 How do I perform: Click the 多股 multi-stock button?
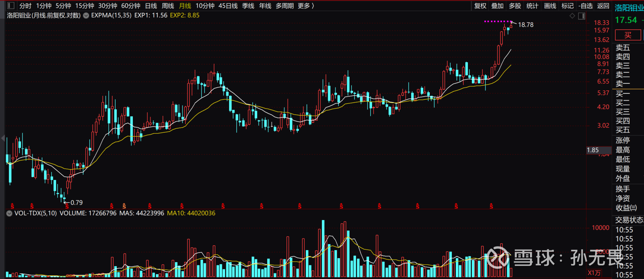[x=515, y=6]
